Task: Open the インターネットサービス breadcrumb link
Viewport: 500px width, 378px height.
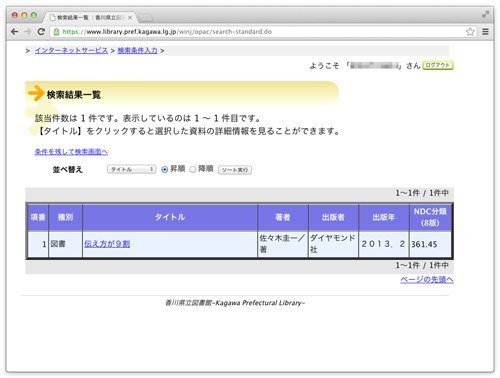Action: pyautogui.click(x=71, y=50)
